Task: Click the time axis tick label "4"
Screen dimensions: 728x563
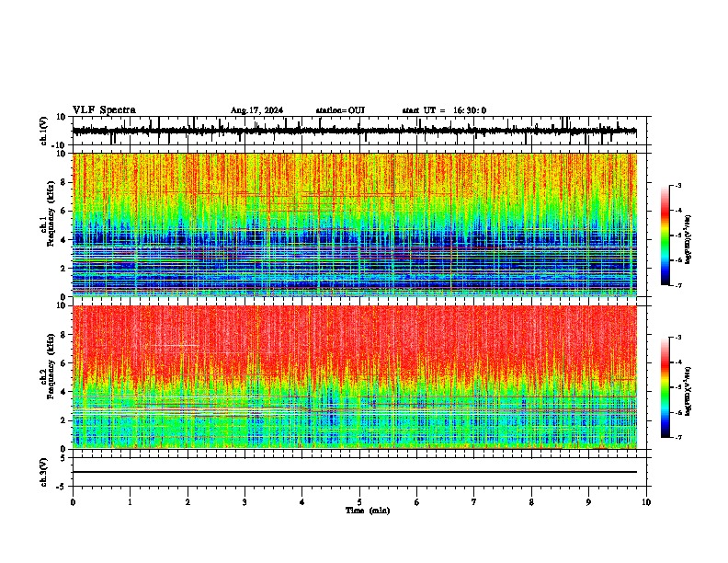Action: tap(301, 502)
